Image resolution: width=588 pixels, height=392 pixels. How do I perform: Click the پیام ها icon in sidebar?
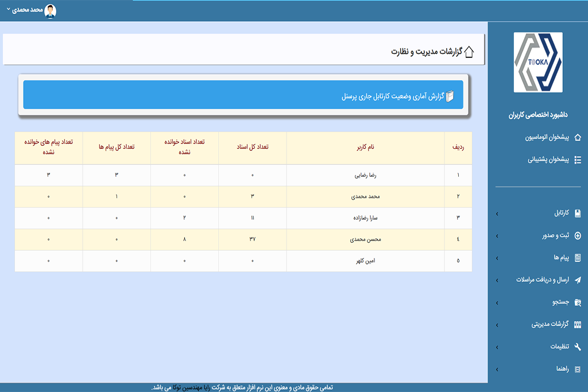[578, 258]
